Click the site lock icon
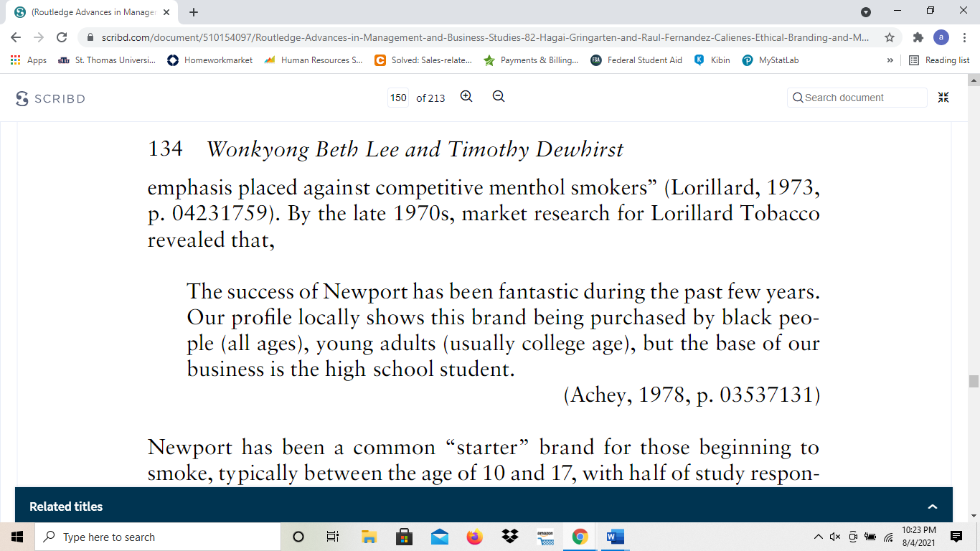The width and height of the screenshot is (980, 551). coord(90,37)
